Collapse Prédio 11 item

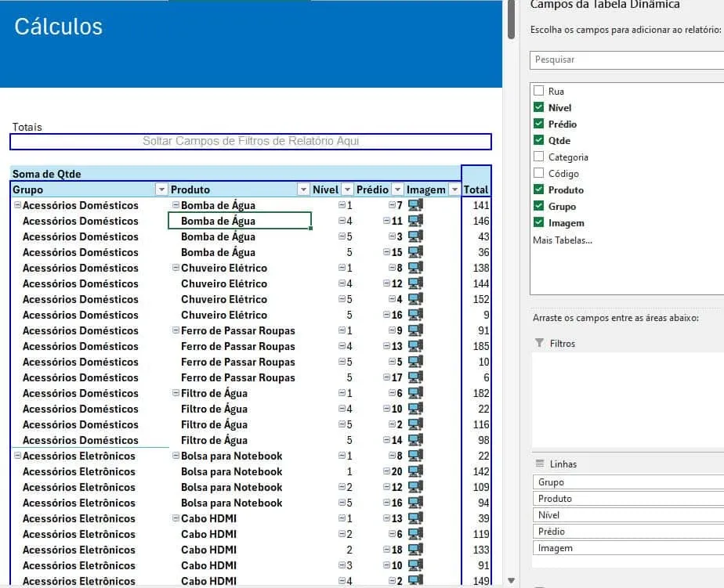(x=386, y=221)
